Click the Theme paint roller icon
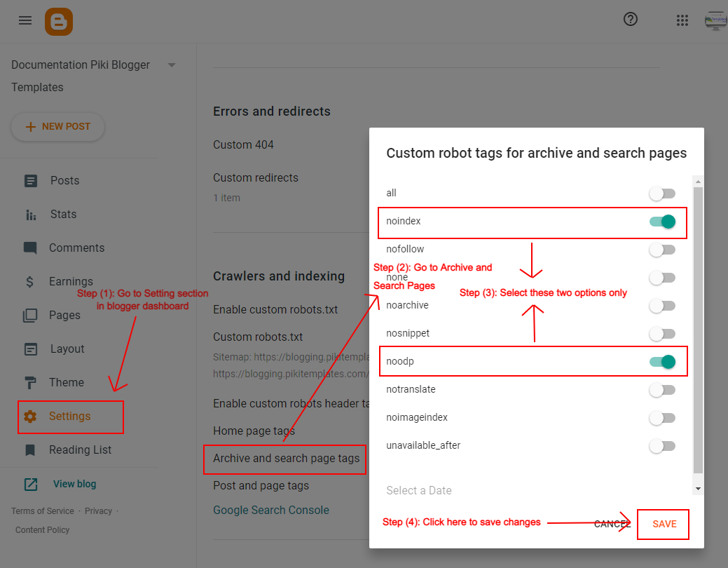The height and width of the screenshot is (568, 728). click(x=29, y=383)
